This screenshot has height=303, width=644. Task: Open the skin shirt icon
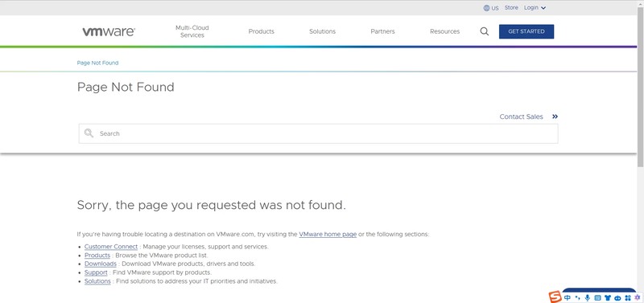608,297
